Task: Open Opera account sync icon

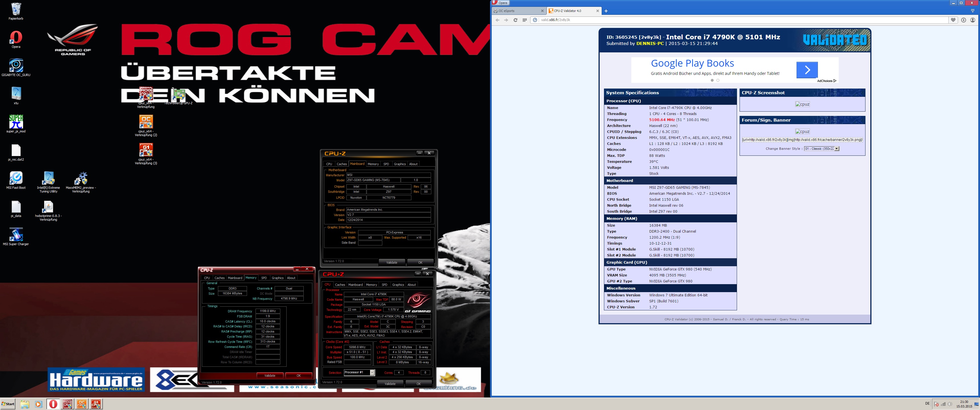Action: click(x=972, y=20)
